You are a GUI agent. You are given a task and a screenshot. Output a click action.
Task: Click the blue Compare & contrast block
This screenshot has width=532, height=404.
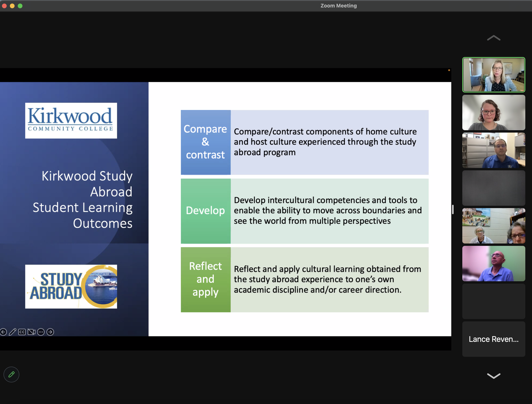(x=206, y=142)
